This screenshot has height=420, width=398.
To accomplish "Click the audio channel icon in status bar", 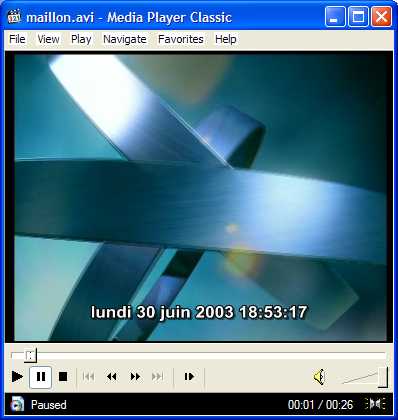I will [x=375, y=404].
